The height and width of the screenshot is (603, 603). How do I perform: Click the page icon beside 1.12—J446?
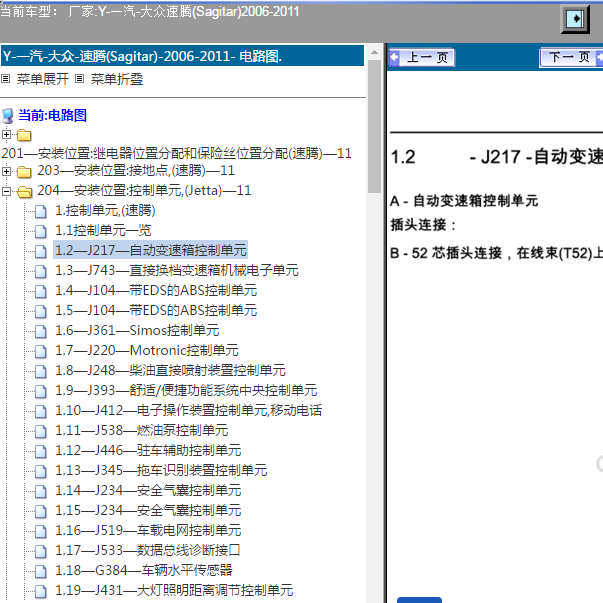40,451
